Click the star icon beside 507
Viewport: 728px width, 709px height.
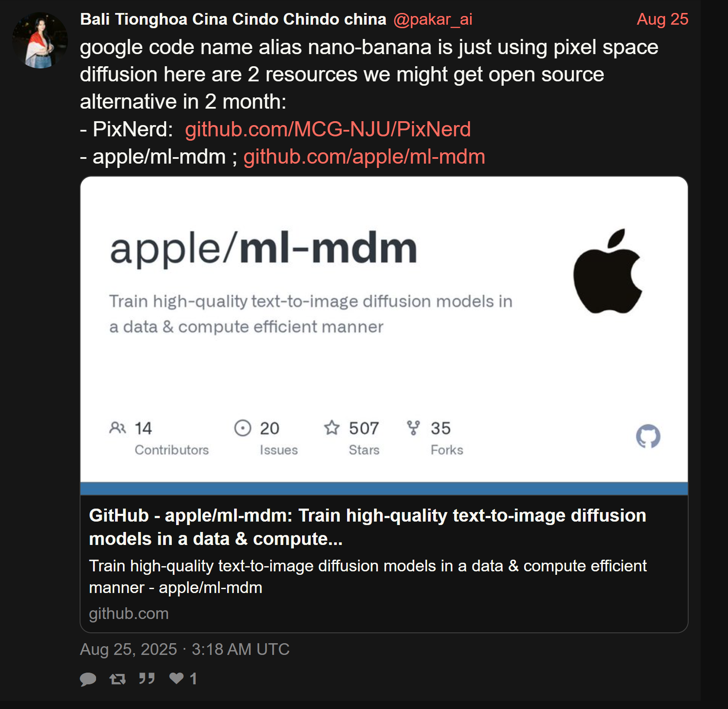(x=332, y=428)
